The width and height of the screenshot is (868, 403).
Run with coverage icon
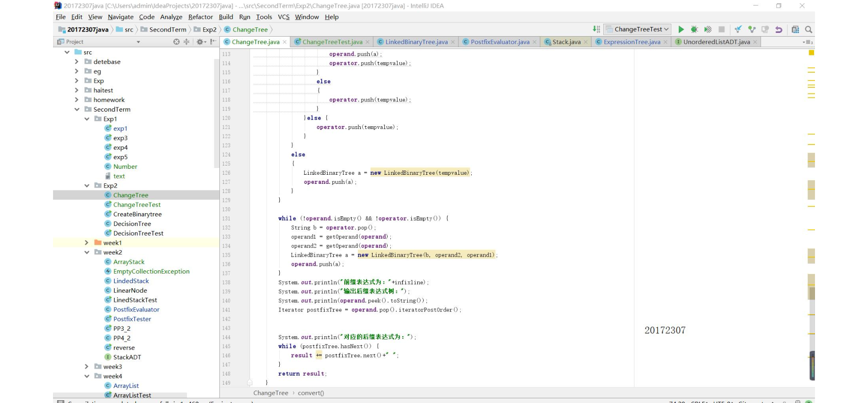[708, 29]
